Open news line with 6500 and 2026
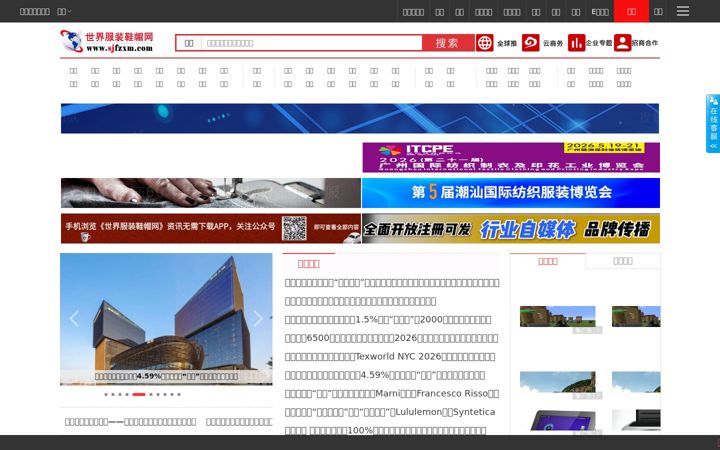 (x=392, y=338)
